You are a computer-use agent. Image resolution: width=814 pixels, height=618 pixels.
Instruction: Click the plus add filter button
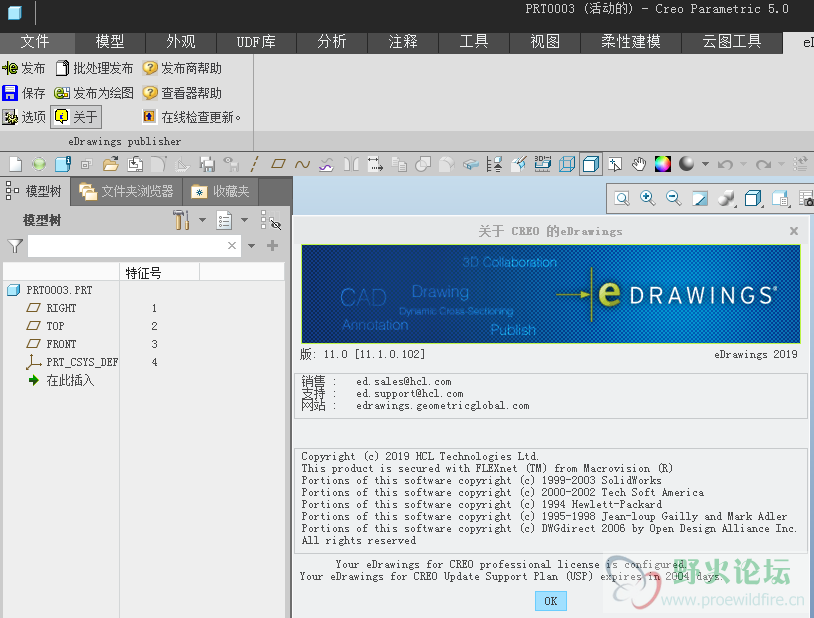pyautogui.click(x=272, y=246)
